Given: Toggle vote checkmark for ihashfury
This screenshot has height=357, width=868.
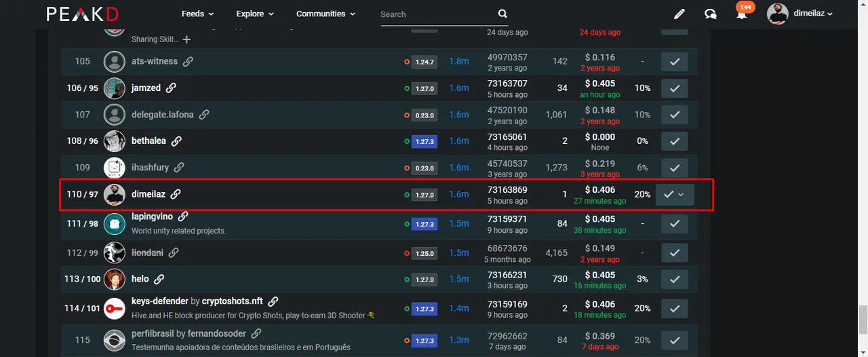Looking at the screenshot, I should coord(675,168).
